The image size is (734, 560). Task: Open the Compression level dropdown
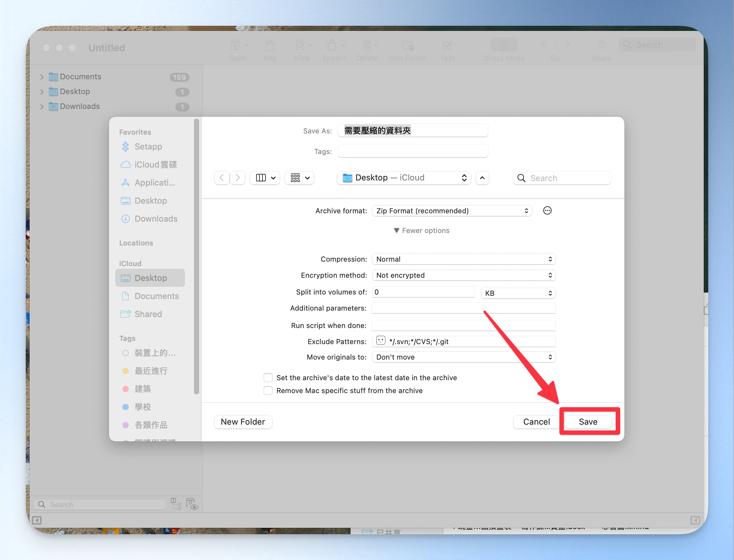tap(463, 259)
